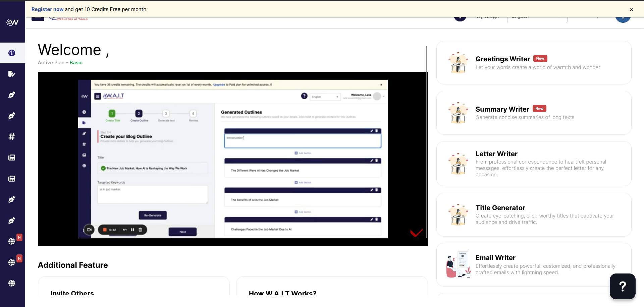Select the Title Generator card
The width and height of the screenshot is (644, 307).
(x=533, y=214)
